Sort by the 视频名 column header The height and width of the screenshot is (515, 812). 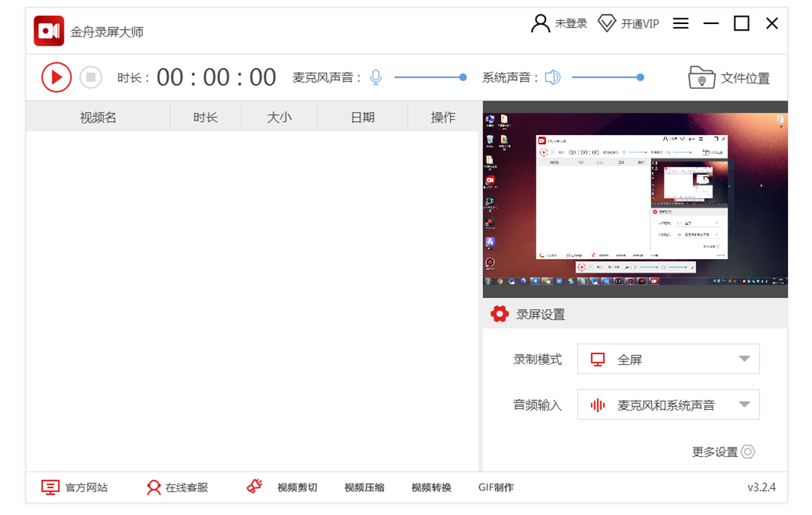click(98, 118)
